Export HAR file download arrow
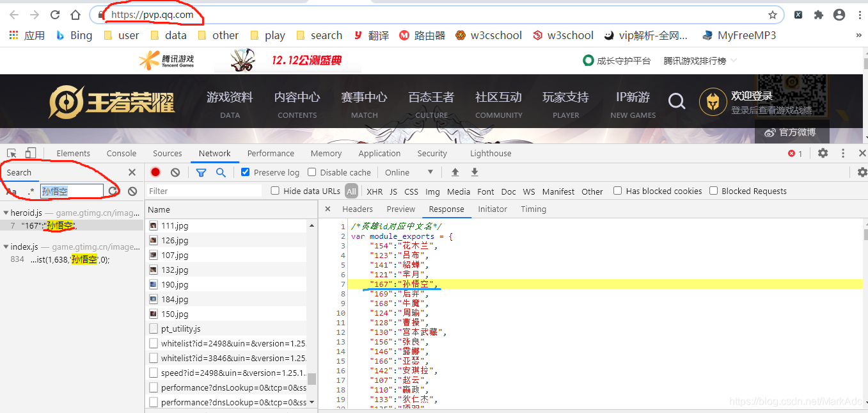 [475, 172]
